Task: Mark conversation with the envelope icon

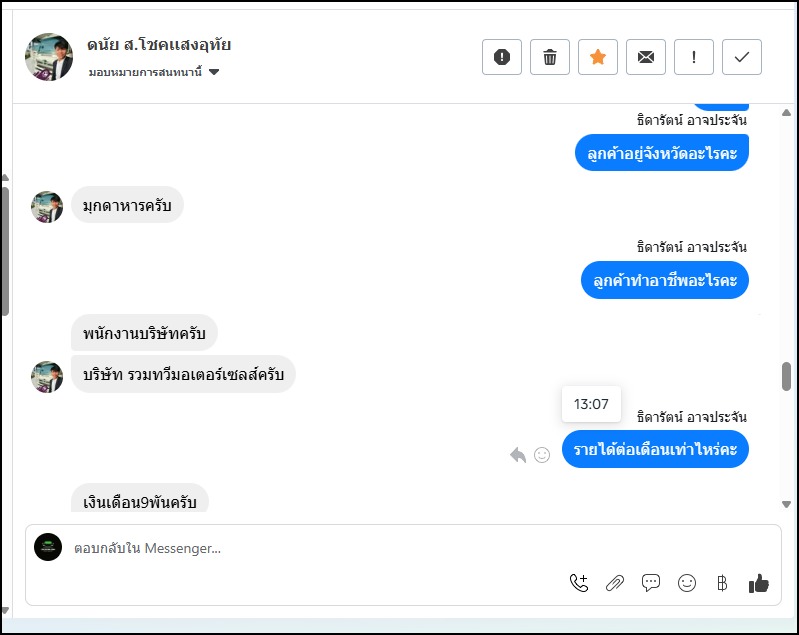Action: [x=646, y=57]
